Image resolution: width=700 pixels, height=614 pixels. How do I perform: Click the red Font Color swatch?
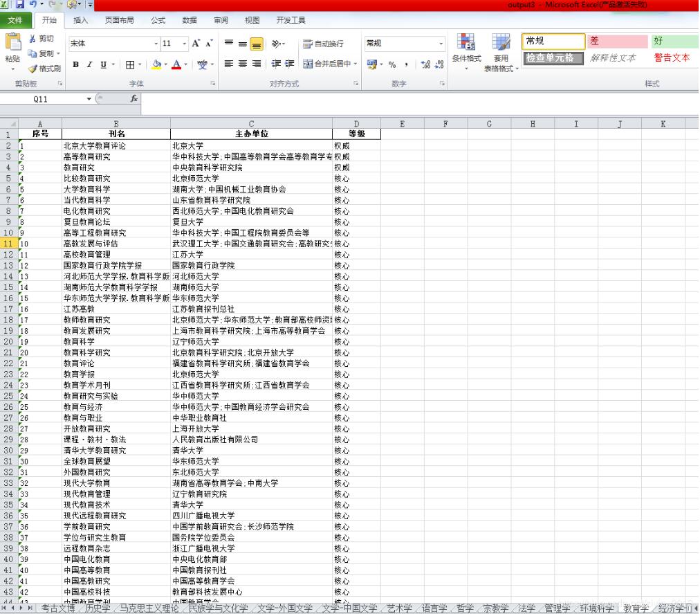[175, 66]
